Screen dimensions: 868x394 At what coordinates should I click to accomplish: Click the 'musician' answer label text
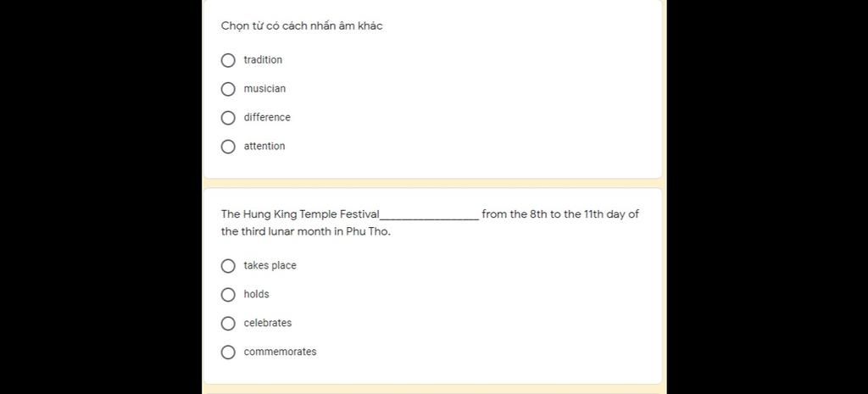coord(264,88)
